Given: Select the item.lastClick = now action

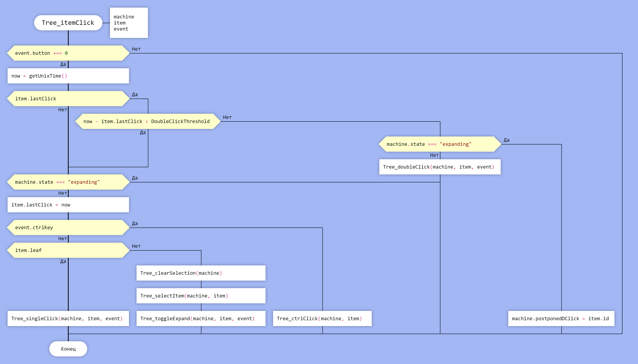Looking at the screenshot, I should (x=68, y=205).
